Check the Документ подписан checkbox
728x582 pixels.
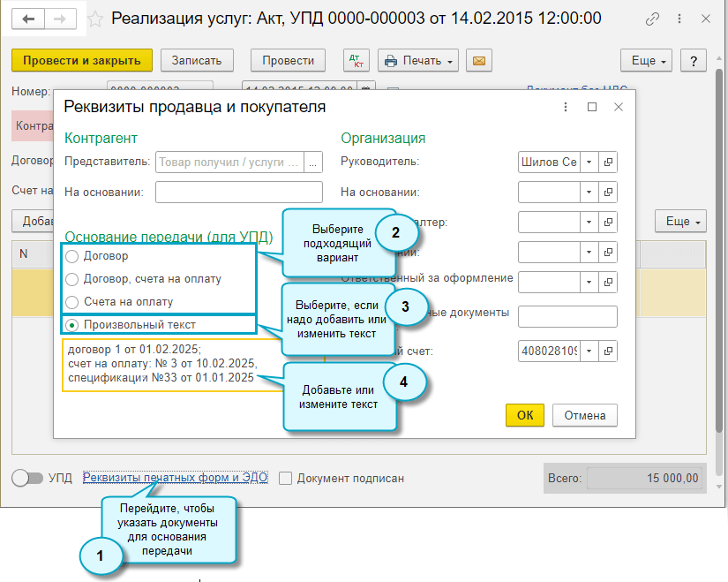(x=285, y=478)
